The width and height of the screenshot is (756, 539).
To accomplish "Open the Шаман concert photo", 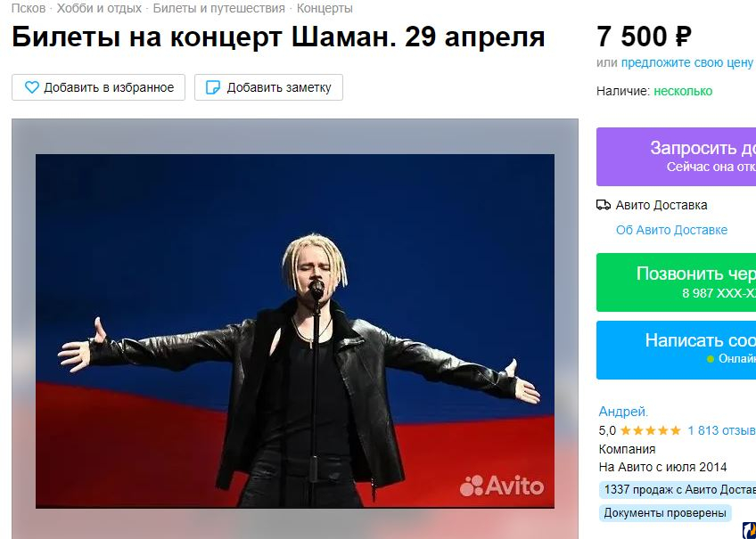I will point(295,331).
